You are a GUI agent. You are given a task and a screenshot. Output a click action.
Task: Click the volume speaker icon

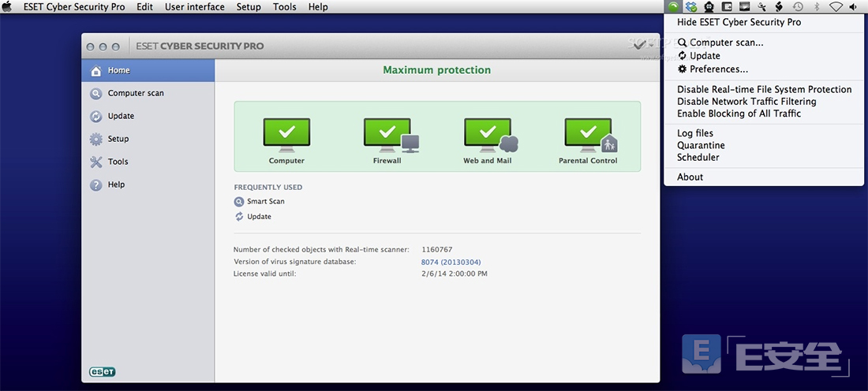(854, 6)
